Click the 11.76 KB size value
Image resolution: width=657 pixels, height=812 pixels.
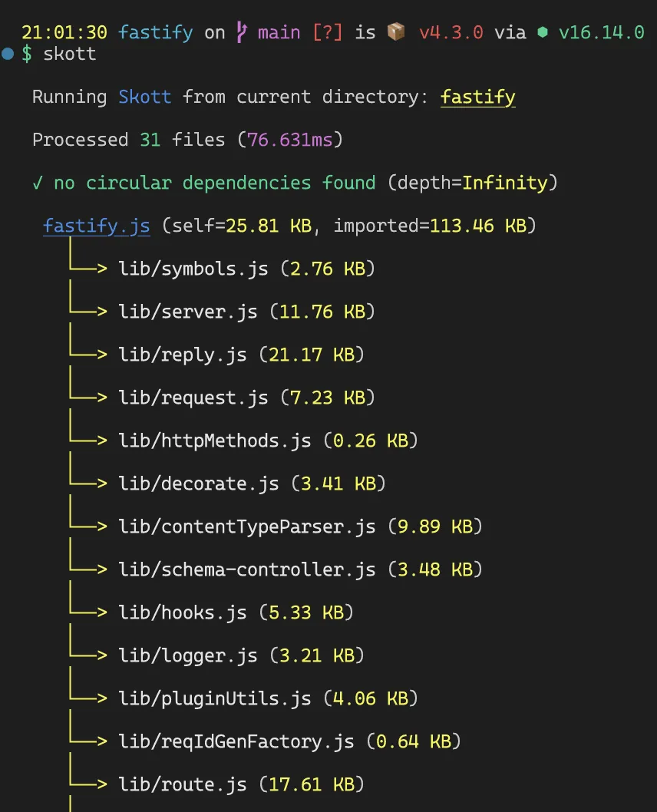pyautogui.click(x=322, y=312)
